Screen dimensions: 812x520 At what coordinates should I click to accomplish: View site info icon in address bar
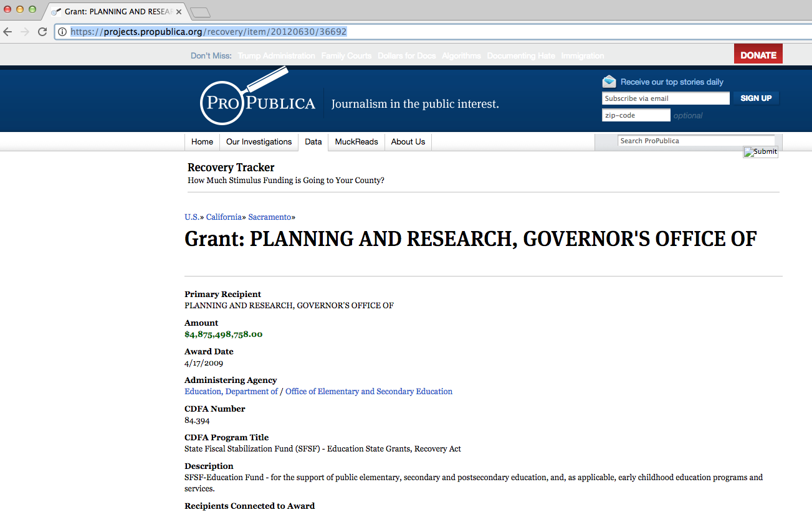click(x=62, y=32)
